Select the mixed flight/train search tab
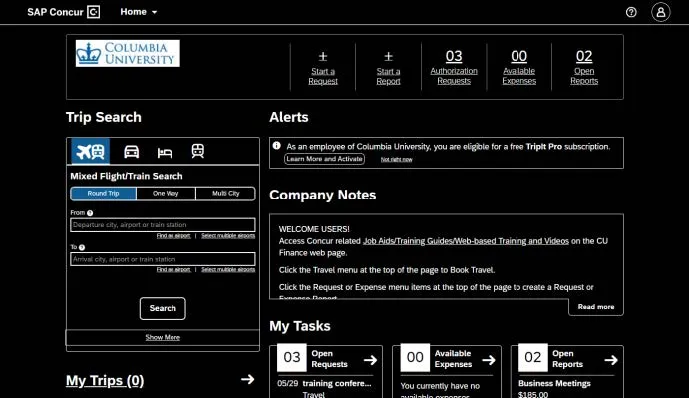689x398 pixels. pos(91,152)
